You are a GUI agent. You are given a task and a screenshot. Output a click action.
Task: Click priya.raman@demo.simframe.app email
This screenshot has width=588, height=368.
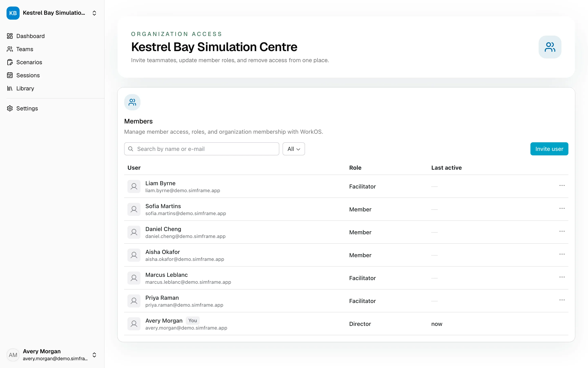coord(184,305)
